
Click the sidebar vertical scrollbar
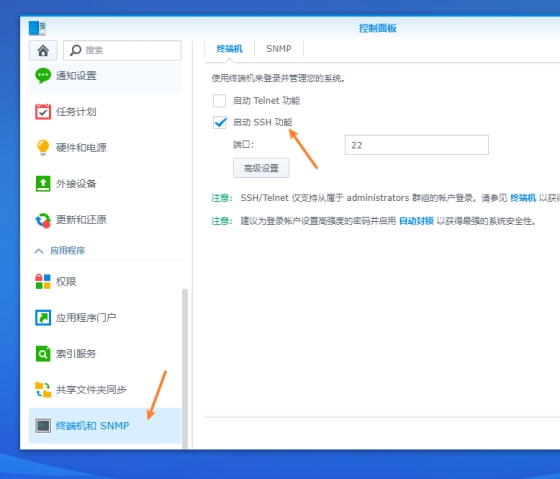point(185,368)
